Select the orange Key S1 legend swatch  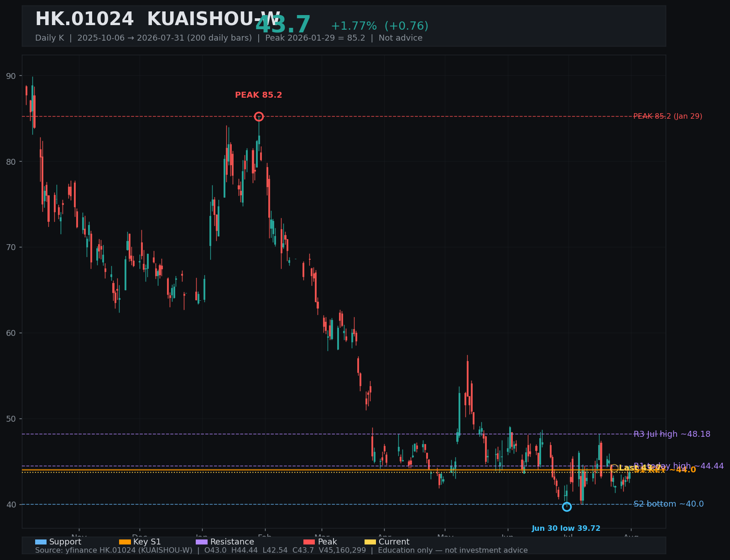click(125, 542)
